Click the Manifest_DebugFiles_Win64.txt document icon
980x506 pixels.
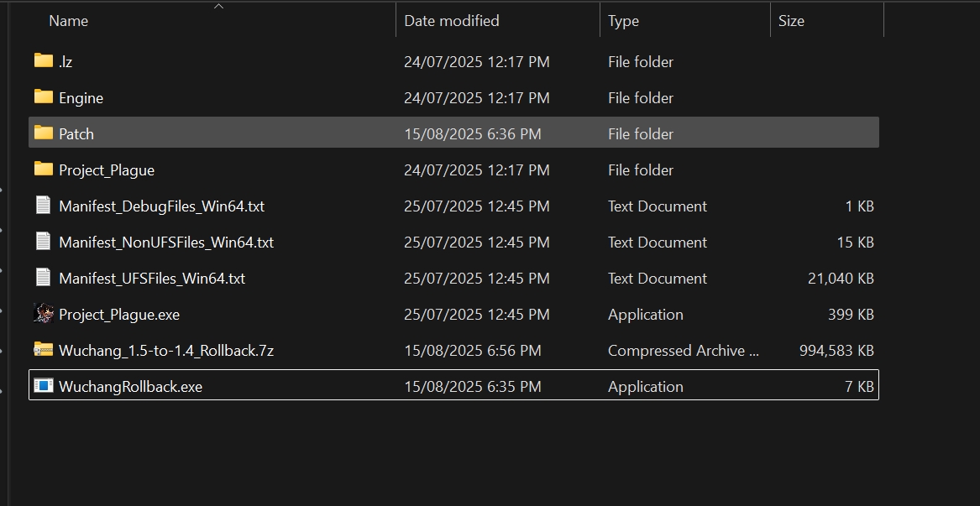(x=44, y=206)
